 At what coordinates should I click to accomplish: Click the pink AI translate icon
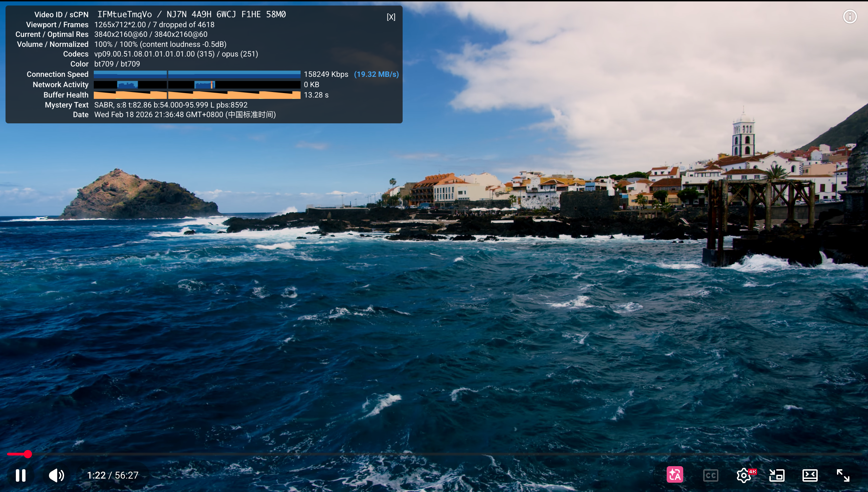coord(675,475)
